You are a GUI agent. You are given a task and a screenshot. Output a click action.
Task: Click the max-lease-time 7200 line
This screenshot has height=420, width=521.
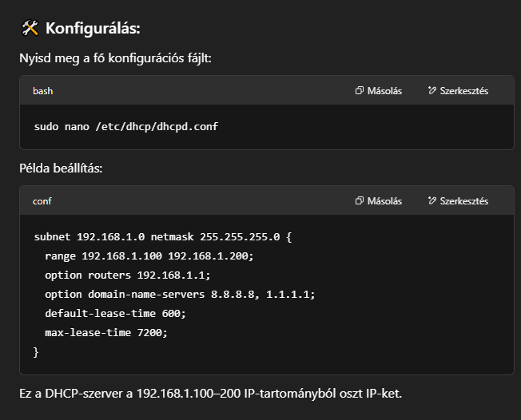(106, 333)
